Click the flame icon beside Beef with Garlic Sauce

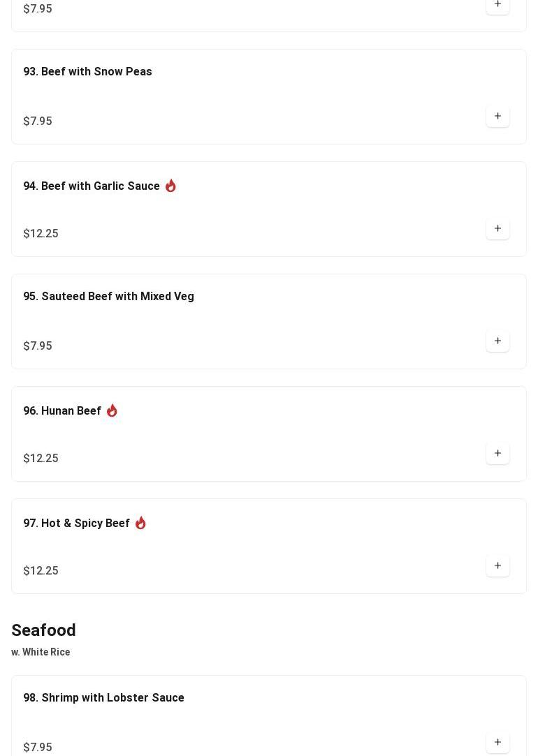[x=170, y=186]
